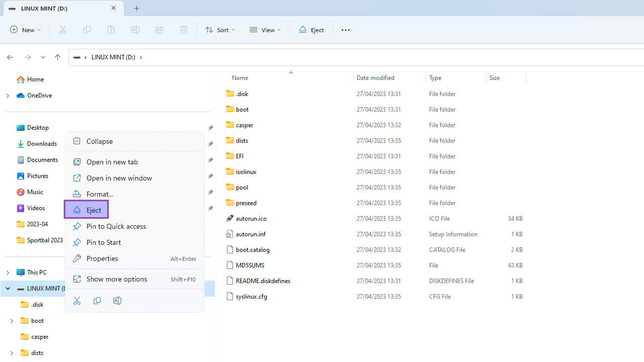
Task: Expand the This PC tree node
Action: pyautogui.click(x=8, y=273)
